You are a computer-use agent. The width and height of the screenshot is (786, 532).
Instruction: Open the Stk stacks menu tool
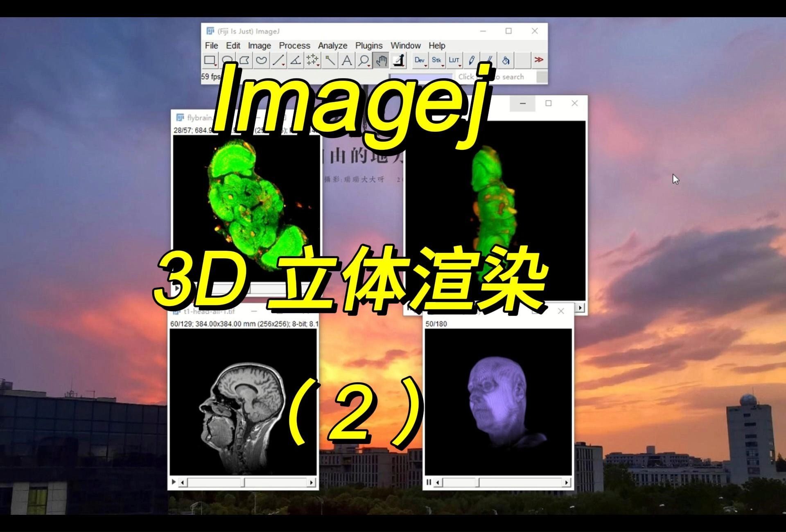click(437, 61)
